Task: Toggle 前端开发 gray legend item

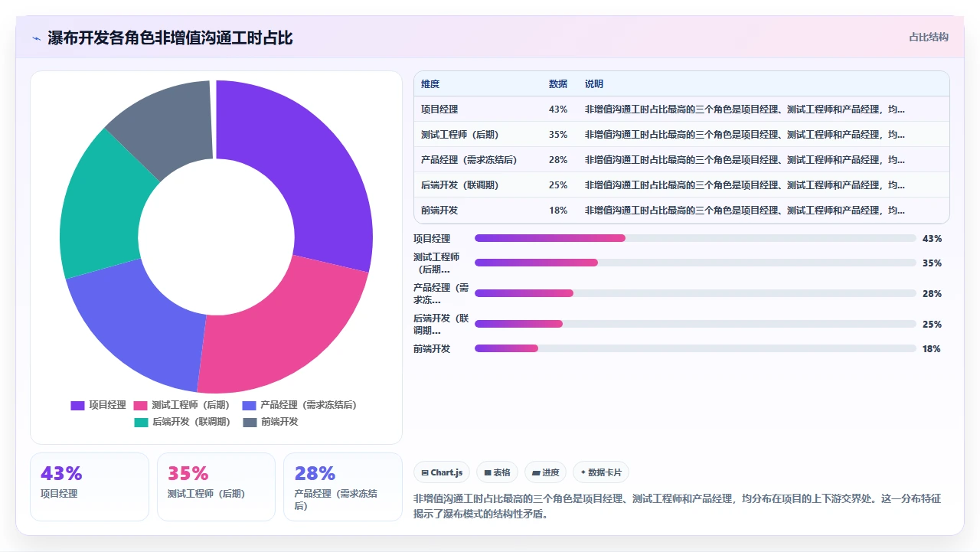Action: [271, 422]
